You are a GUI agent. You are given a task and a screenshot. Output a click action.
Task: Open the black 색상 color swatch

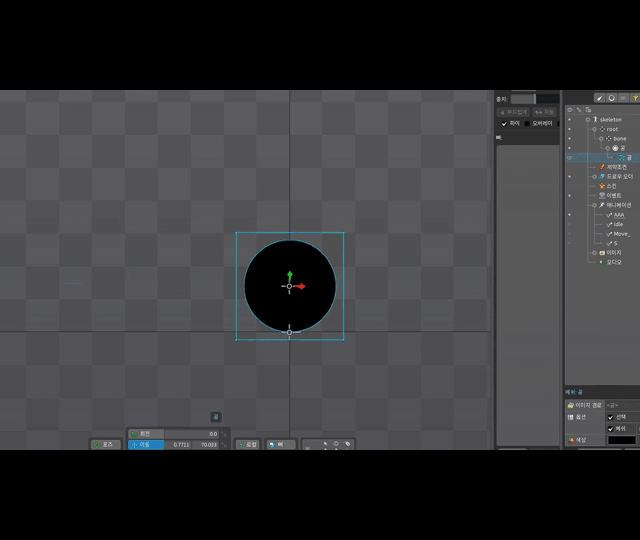[x=622, y=440]
